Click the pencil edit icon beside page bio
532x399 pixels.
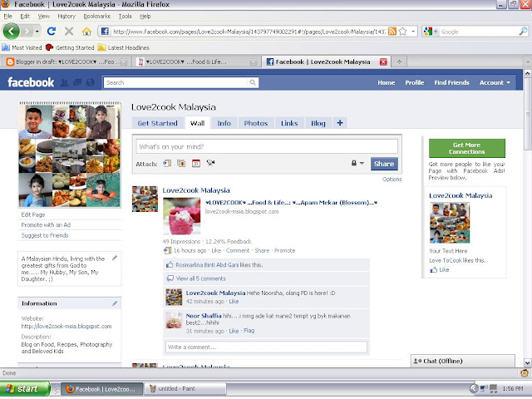tap(115, 258)
